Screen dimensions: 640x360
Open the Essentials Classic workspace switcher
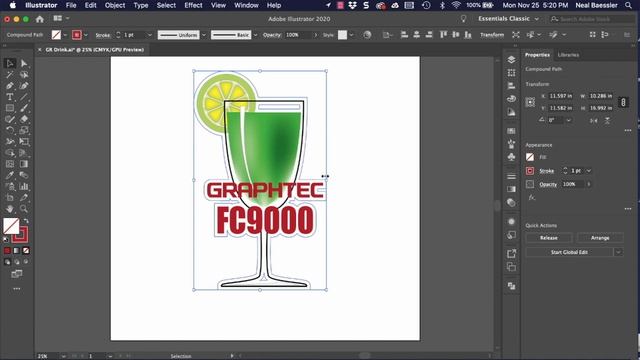pyautogui.click(x=508, y=19)
